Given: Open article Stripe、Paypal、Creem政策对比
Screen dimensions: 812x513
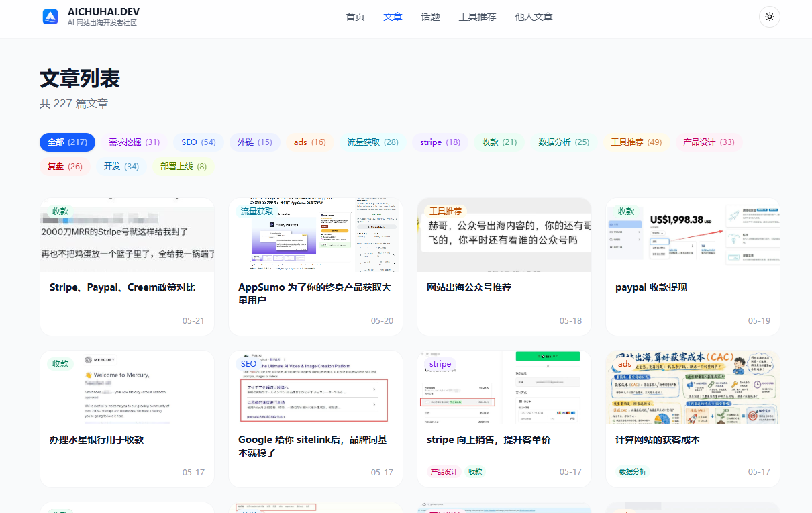Looking at the screenshot, I should [122, 287].
